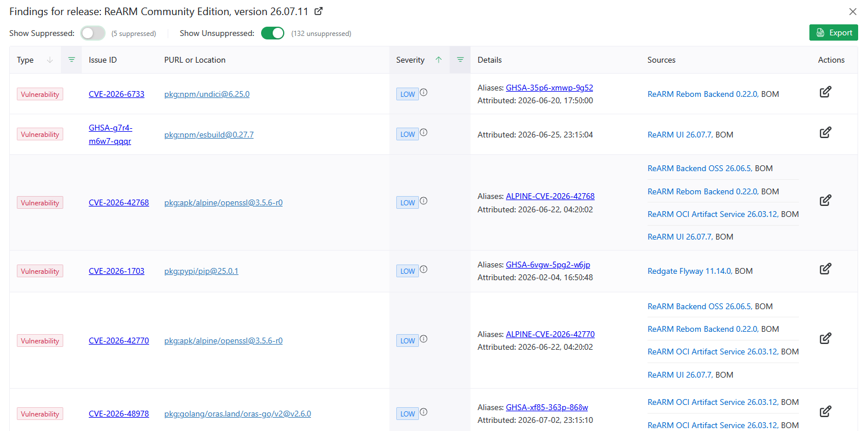This screenshot has width=868, height=431.
Task: Edit finding GHSA-g7r4-m6w7-qqqr
Action: point(825,132)
